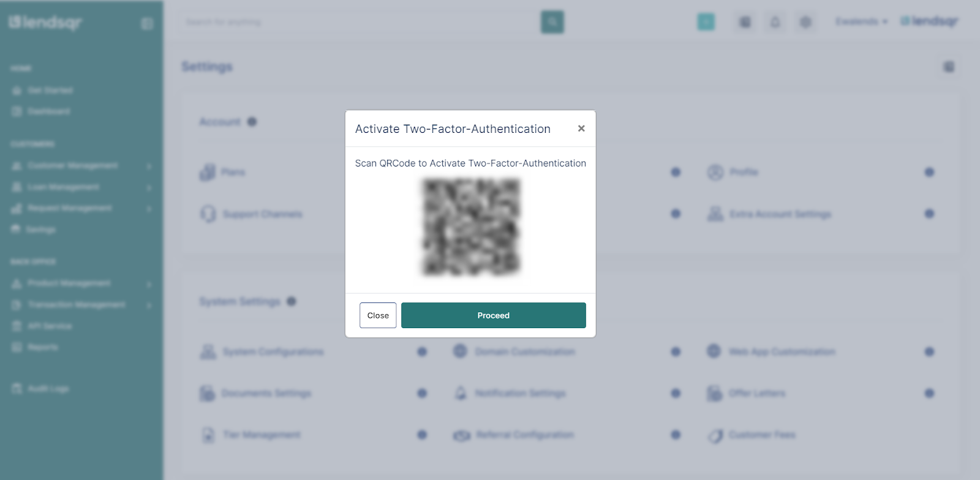
Task: Click the lendsqr logo in the sidebar
Action: coord(45,23)
